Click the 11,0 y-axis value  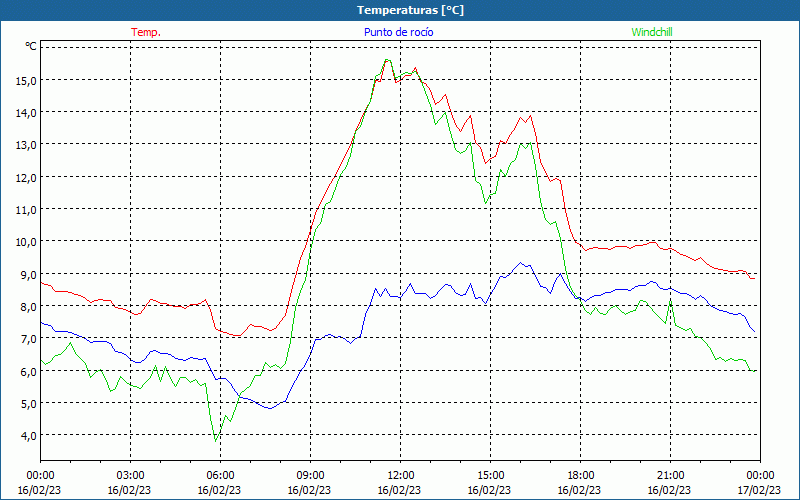(27, 209)
